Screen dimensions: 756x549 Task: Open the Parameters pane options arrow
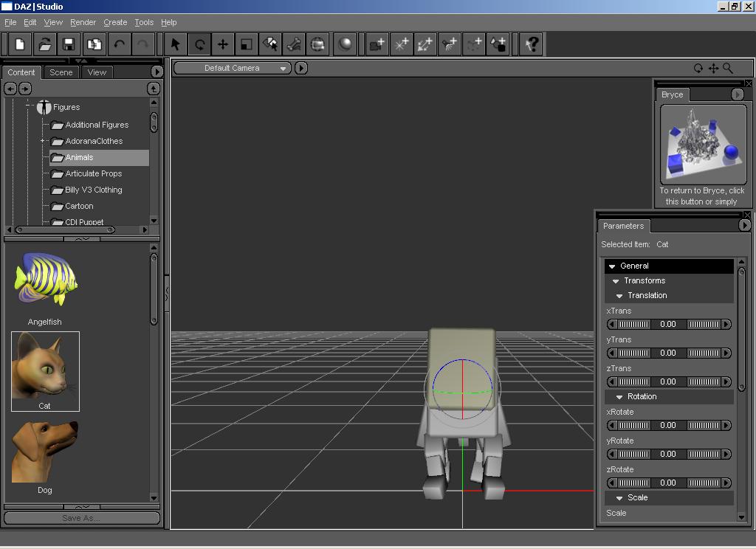pyautogui.click(x=744, y=225)
